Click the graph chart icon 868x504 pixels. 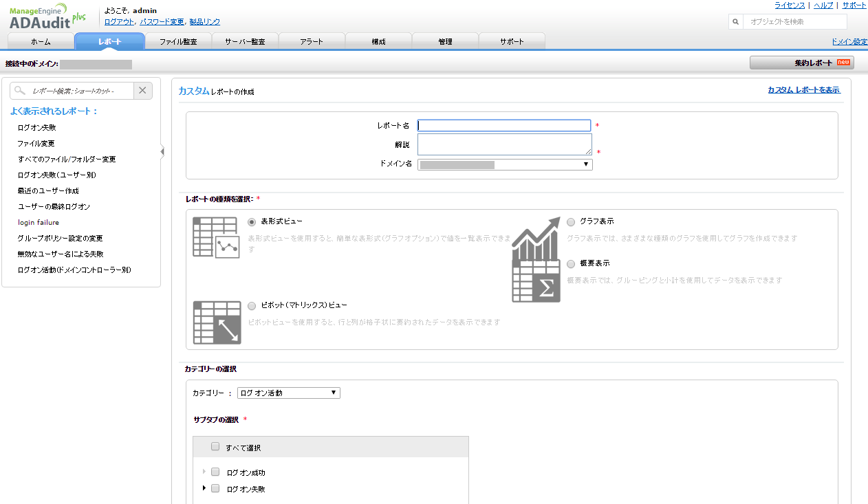coord(537,237)
